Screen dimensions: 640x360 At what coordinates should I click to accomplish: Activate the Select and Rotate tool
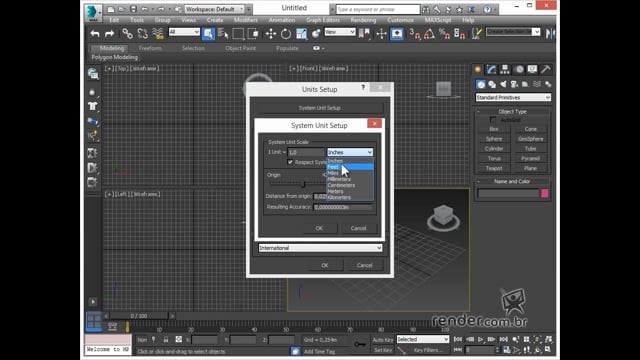(286, 34)
